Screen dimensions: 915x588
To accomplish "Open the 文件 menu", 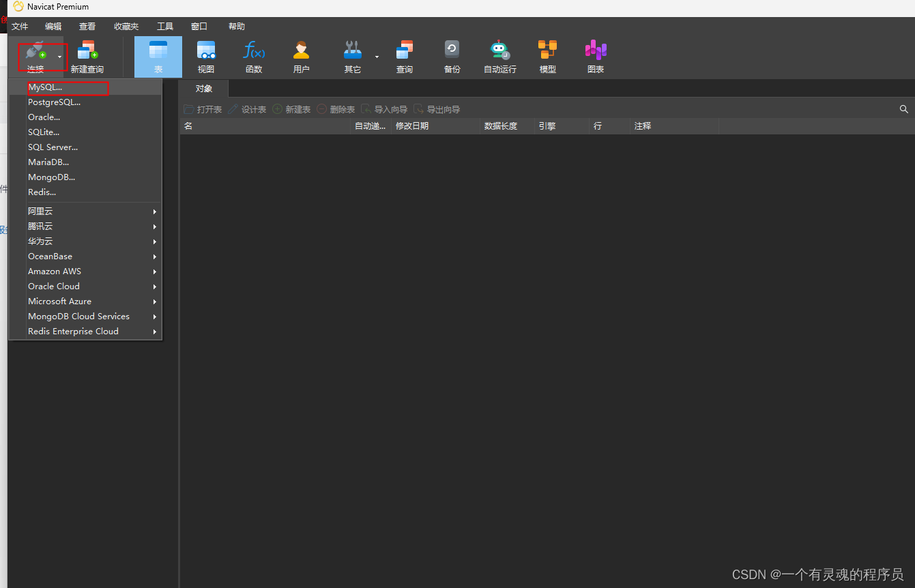I will coord(20,27).
